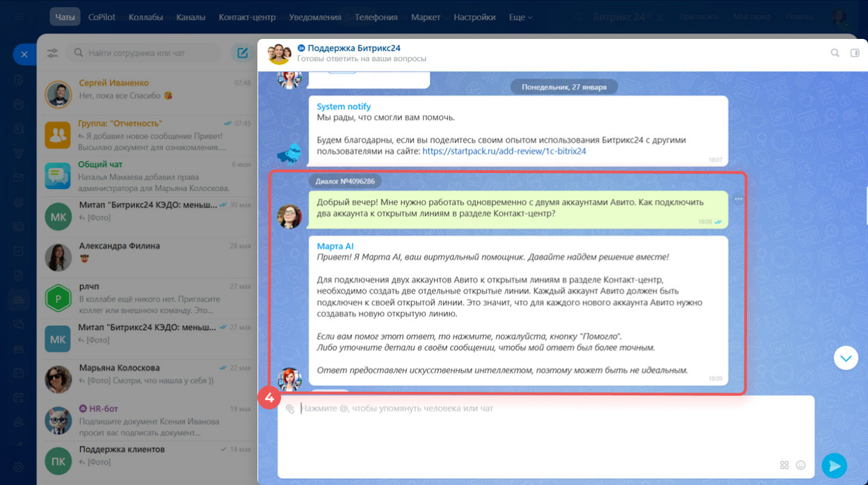Expand the Еще dropdown menu
868x485 pixels.
coord(520,17)
